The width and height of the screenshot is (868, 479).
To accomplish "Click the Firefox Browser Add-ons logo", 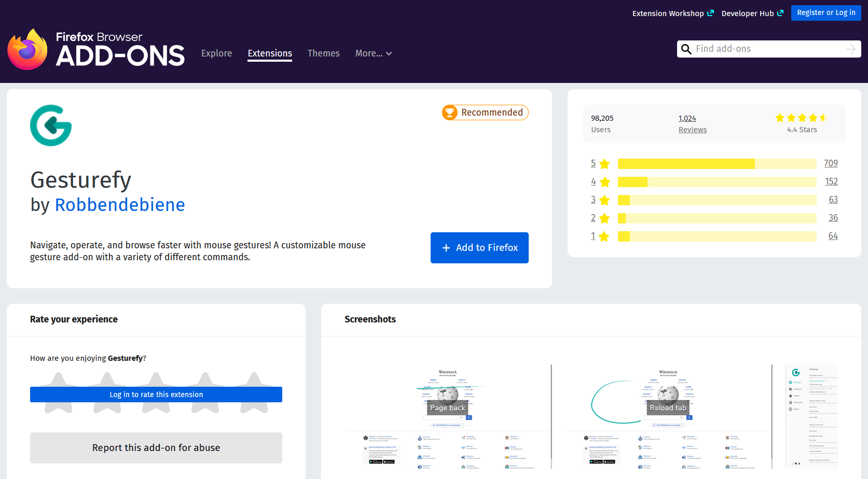I will point(96,49).
